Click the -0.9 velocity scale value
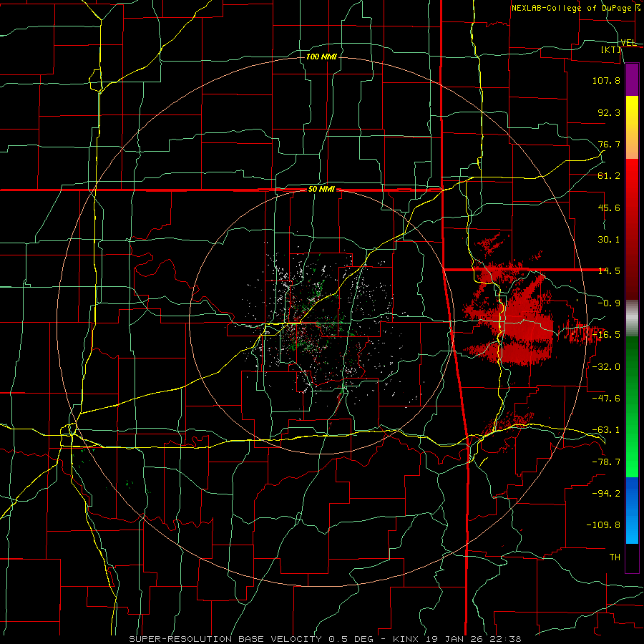This screenshot has height=644, width=644. coord(609,303)
